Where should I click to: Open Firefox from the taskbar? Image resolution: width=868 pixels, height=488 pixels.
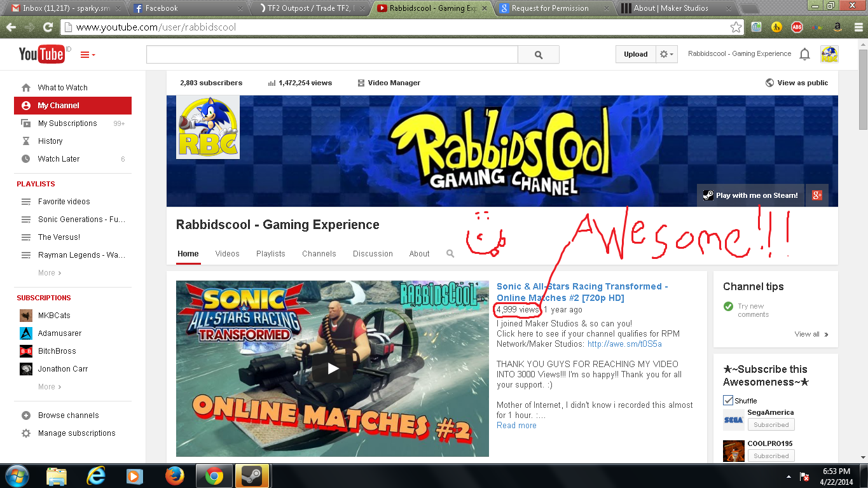[174, 476]
